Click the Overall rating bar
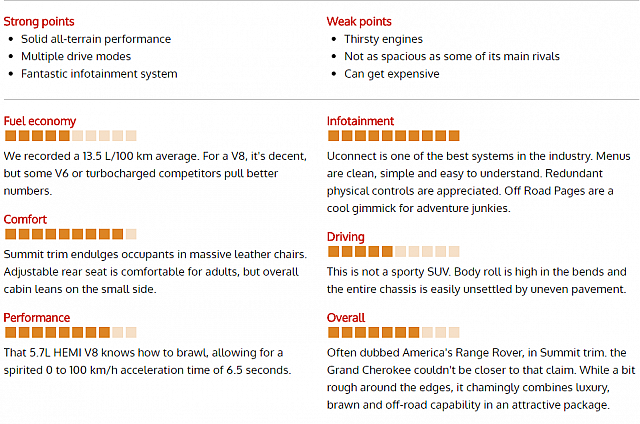640x424 pixels. point(394,332)
